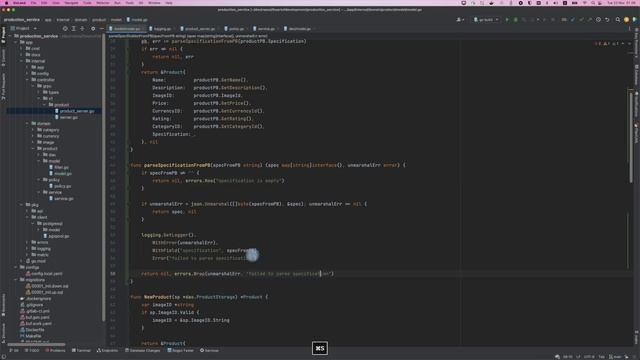Open the main branch widget in status bar
The image size is (640, 360).
click(x=616, y=357)
